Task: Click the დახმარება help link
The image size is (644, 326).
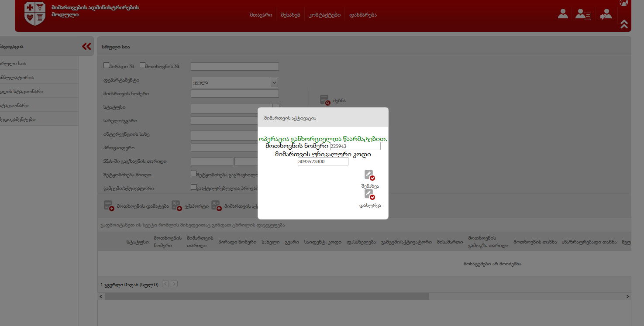Action: [363, 15]
